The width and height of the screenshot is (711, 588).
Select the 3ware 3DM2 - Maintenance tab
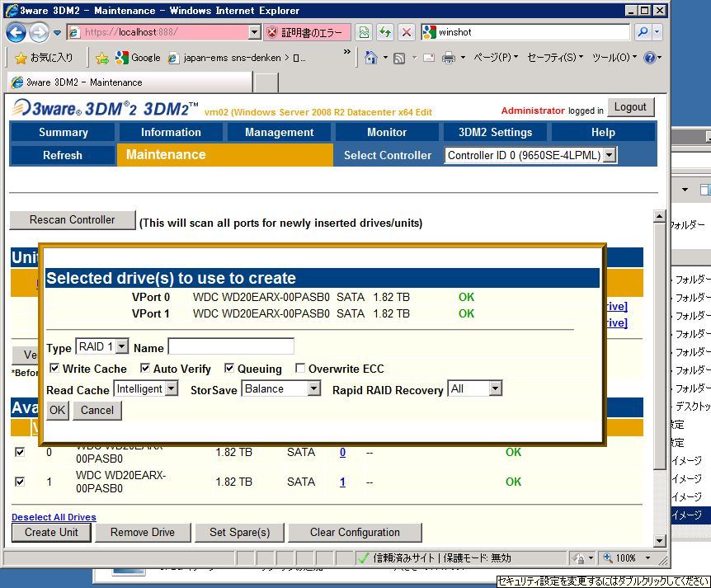[x=129, y=82]
